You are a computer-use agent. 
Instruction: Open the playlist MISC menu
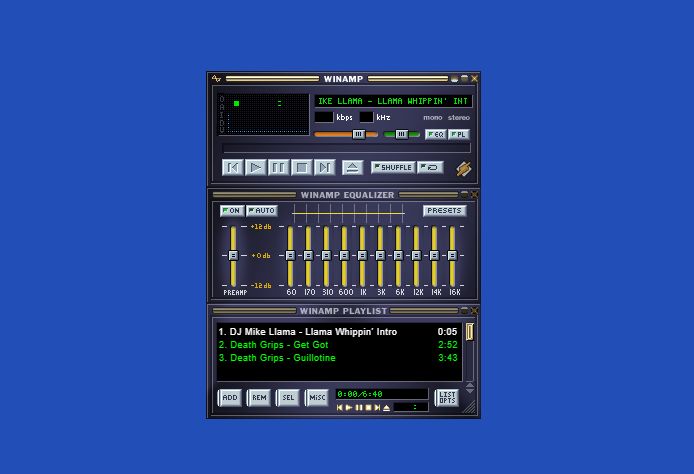(x=317, y=397)
